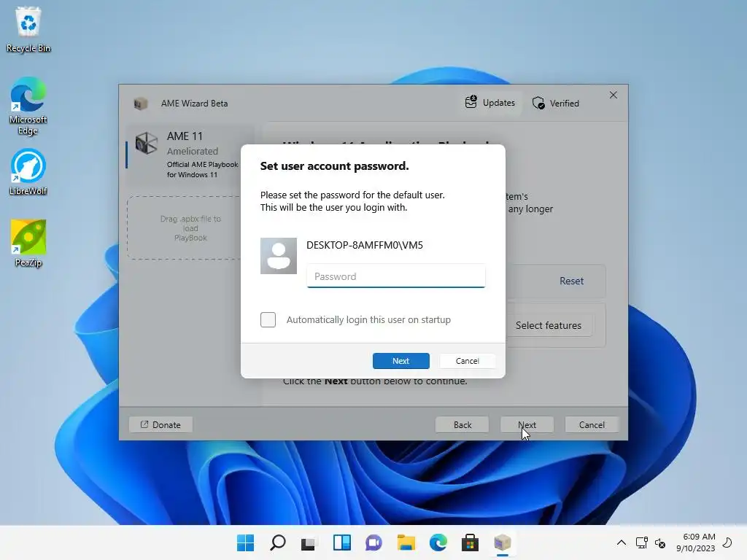747x560 pixels.
Task: Click the user avatar picture
Action: pyautogui.click(x=279, y=256)
